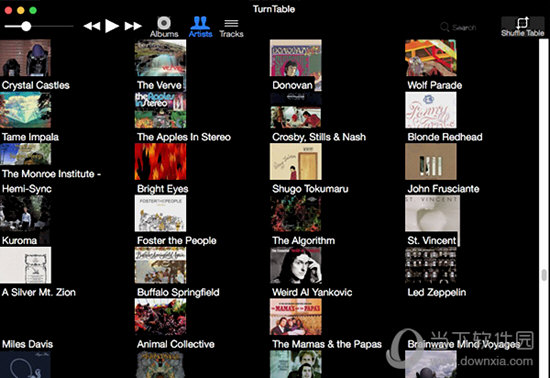Open the Weird Al Yankovic cover

(295, 265)
